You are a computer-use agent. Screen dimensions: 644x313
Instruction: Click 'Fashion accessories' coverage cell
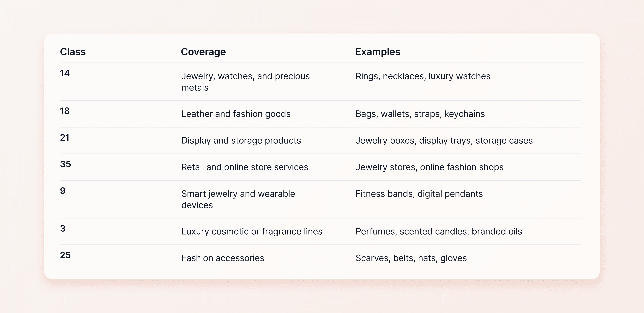tap(223, 258)
